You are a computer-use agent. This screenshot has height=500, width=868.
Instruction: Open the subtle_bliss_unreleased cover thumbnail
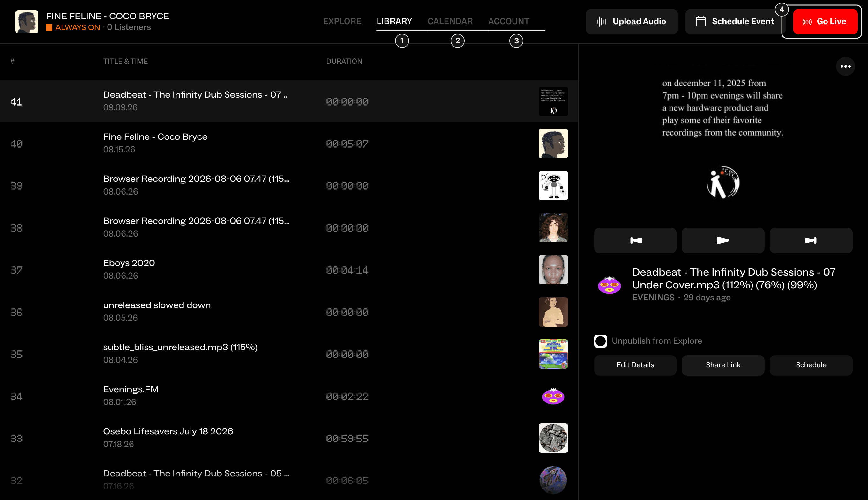(553, 354)
